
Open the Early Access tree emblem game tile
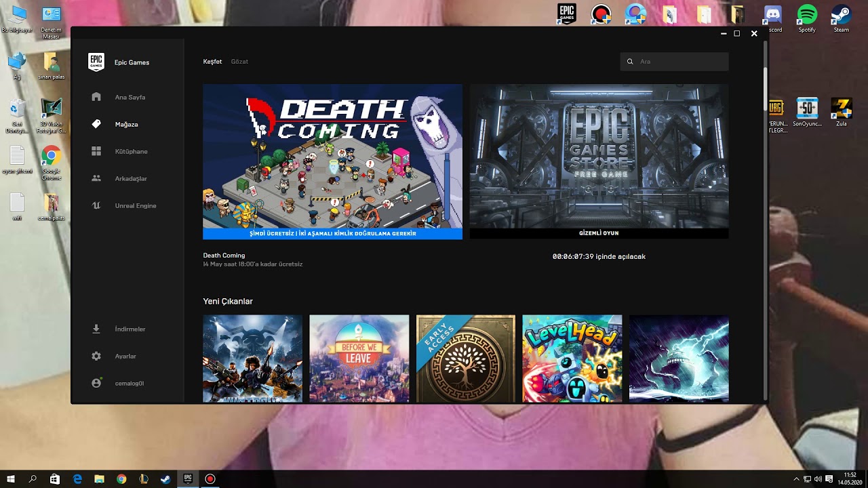point(465,359)
